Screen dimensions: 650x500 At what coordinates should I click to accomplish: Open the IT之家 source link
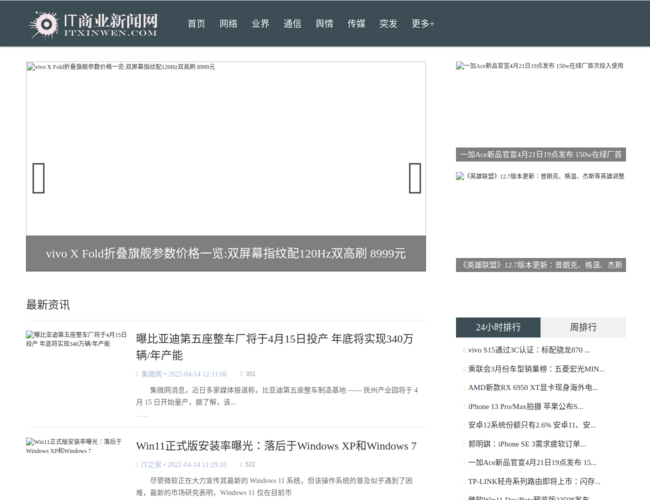point(151,464)
